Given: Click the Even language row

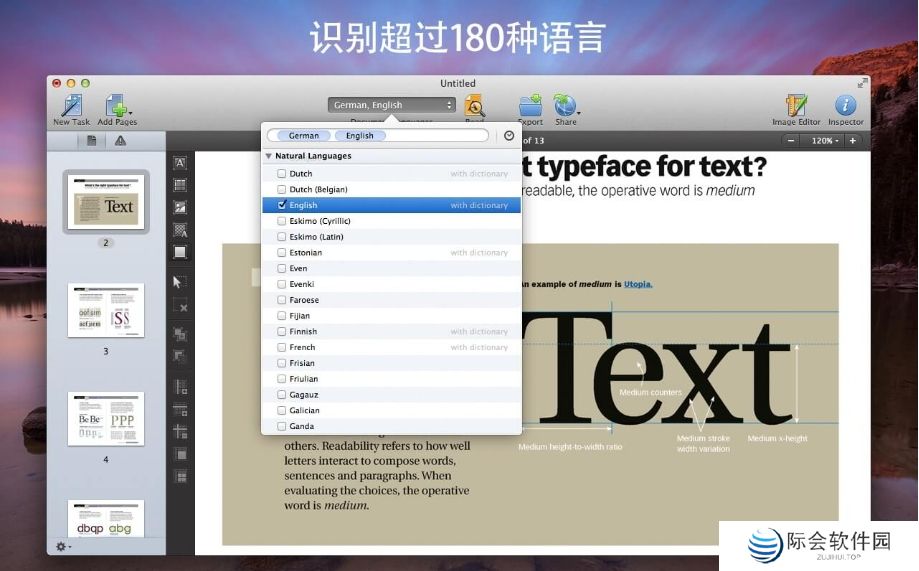Looking at the screenshot, I should click(392, 268).
